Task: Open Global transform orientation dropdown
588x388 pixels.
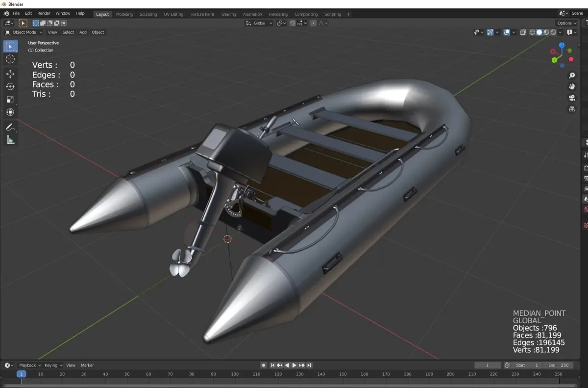Action: pyautogui.click(x=259, y=23)
